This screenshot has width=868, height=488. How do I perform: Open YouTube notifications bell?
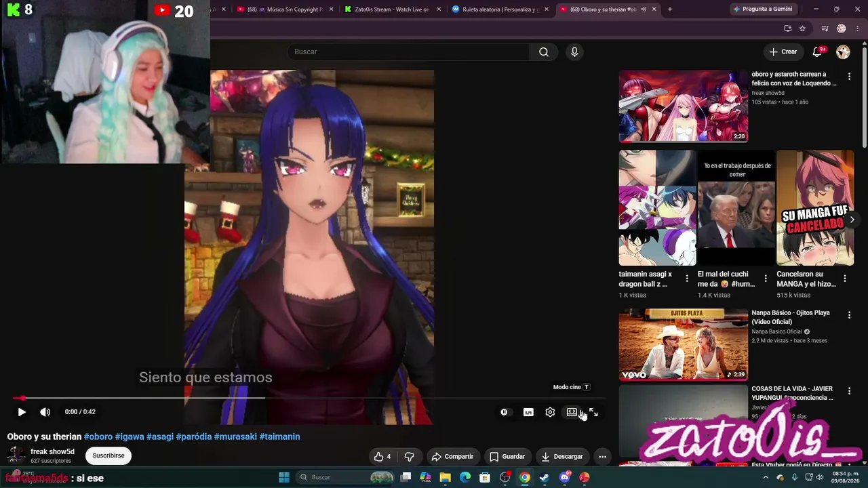(818, 52)
